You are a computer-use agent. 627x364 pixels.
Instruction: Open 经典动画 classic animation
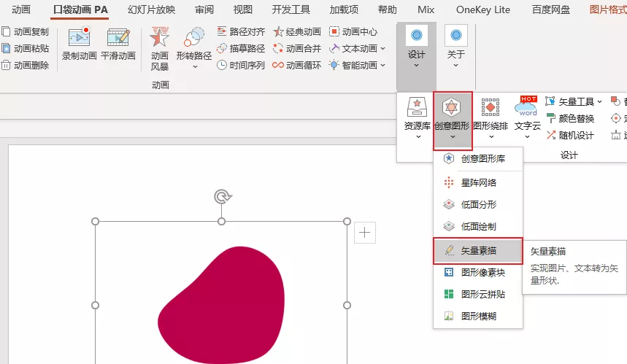point(296,31)
